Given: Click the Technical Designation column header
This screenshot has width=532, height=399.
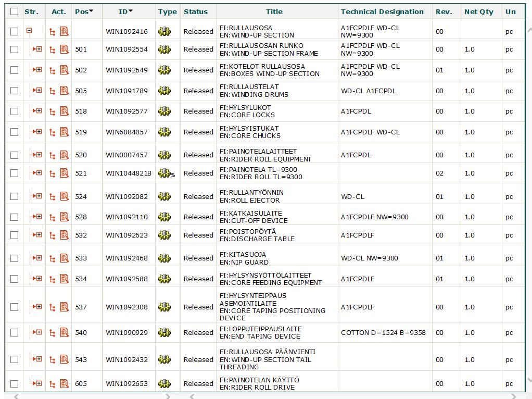Looking at the screenshot, I should click(x=382, y=11).
